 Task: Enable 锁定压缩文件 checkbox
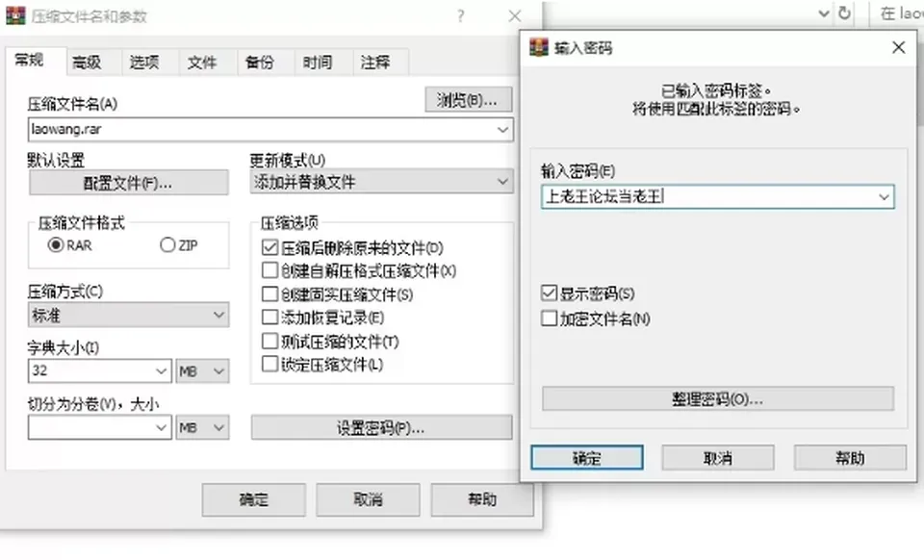click(269, 364)
